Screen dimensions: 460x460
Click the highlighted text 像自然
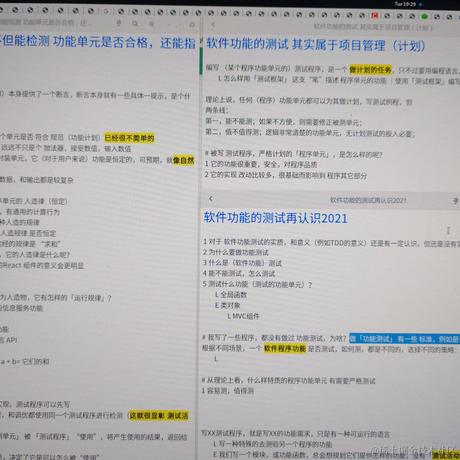tap(183, 160)
